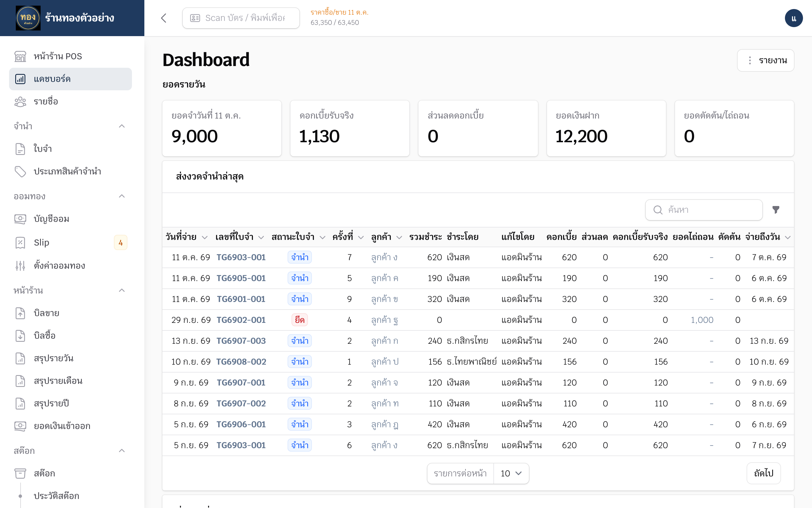
Task: Collapse the จำนำ sidebar section
Action: click(x=122, y=126)
